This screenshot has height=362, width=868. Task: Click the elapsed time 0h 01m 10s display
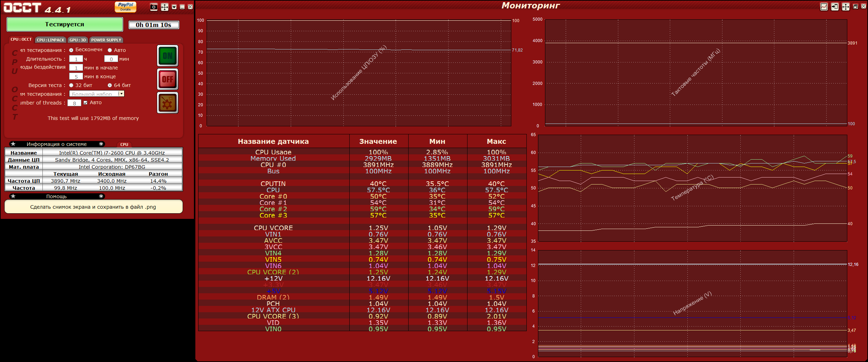pos(154,25)
